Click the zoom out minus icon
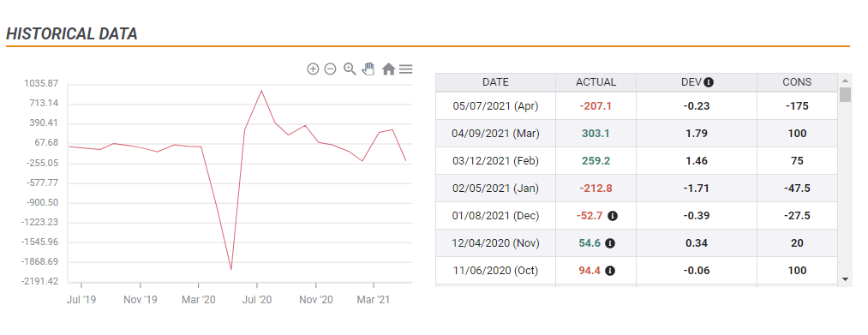Image resolution: width=868 pixels, height=335 pixels. [x=330, y=69]
